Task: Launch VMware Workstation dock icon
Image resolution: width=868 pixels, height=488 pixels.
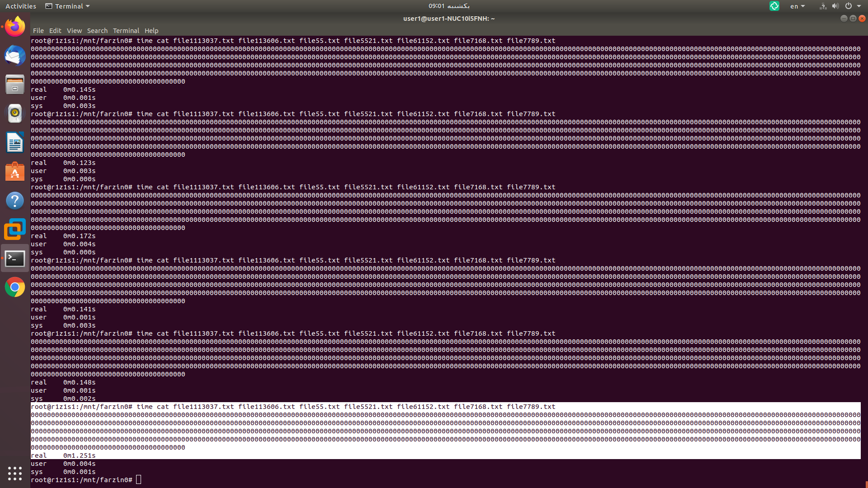Action: [15, 230]
